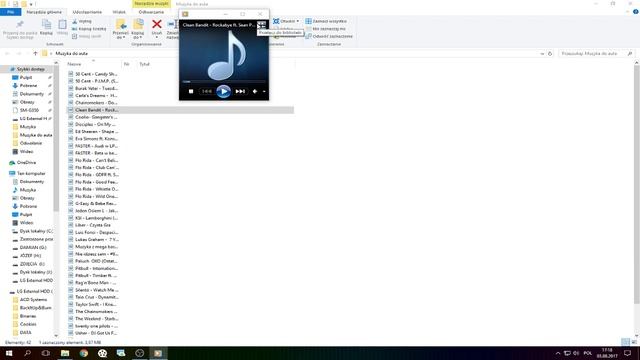Screen dimensions: 640x360
Task: Go up one folder with the up arrow
Action: (x=36, y=53)
